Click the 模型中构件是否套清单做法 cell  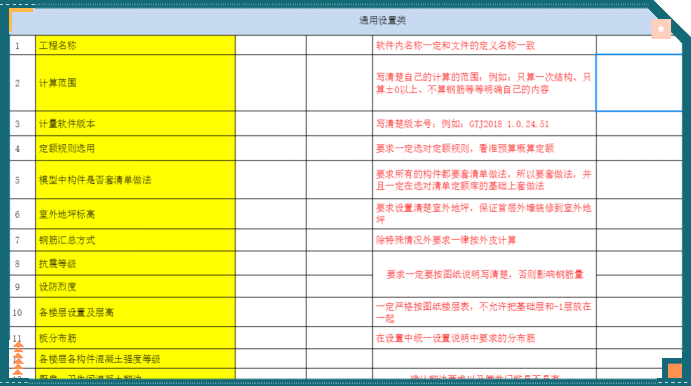coord(135,180)
